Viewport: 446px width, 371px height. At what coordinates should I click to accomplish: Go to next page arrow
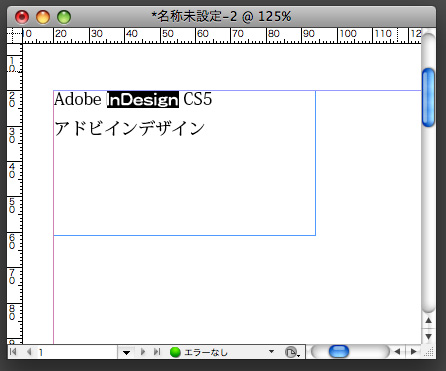pyautogui.click(x=143, y=352)
